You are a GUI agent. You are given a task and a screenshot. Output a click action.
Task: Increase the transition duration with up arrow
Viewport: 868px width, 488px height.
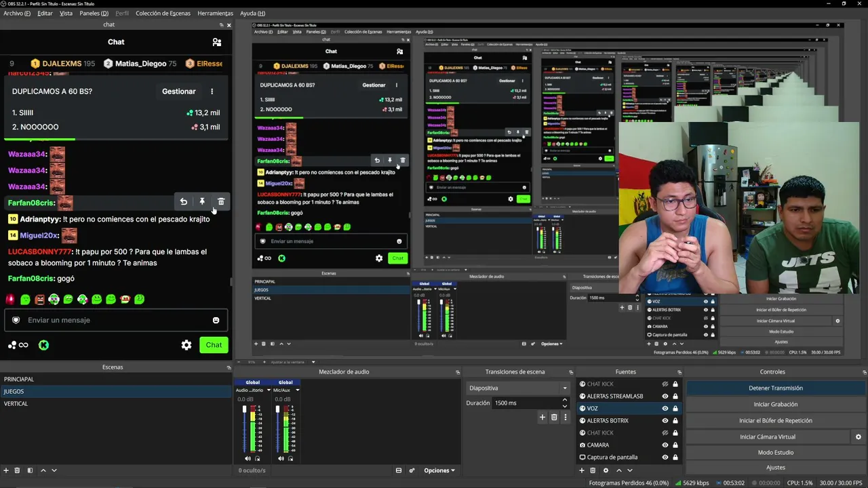[x=565, y=401]
